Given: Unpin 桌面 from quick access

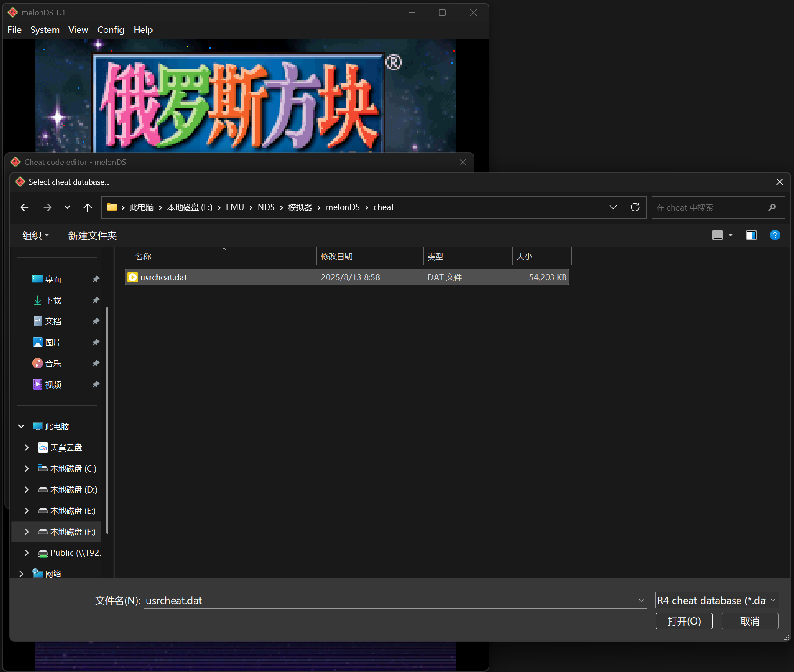Looking at the screenshot, I should [x=96, y=279].
